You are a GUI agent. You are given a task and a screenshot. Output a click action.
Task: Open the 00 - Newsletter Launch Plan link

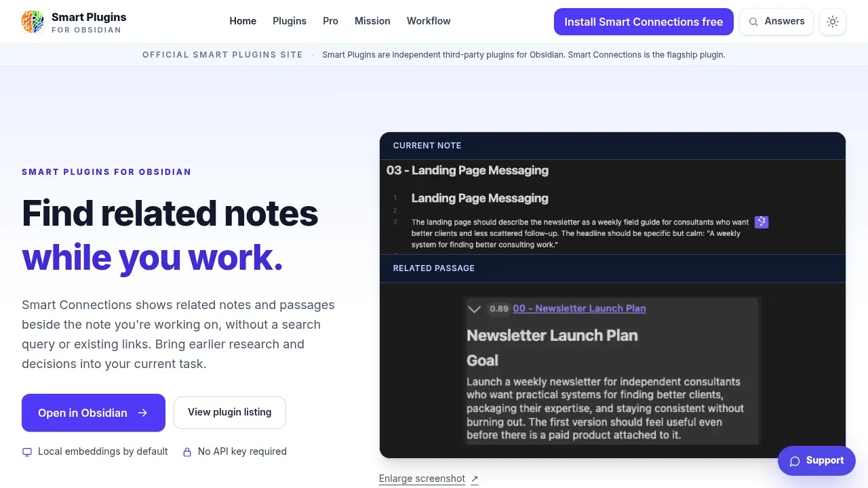[579, 308]
